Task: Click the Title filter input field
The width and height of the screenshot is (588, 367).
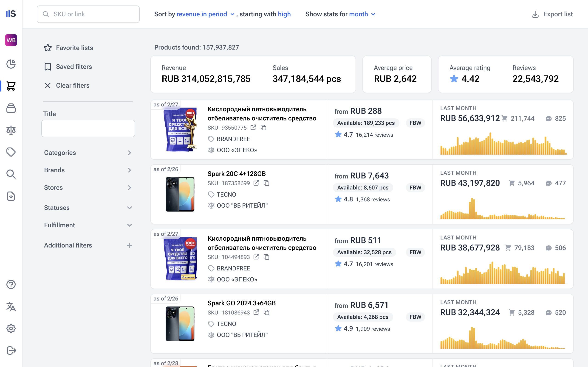Action: pyautogui.click(x=88, y=128)
